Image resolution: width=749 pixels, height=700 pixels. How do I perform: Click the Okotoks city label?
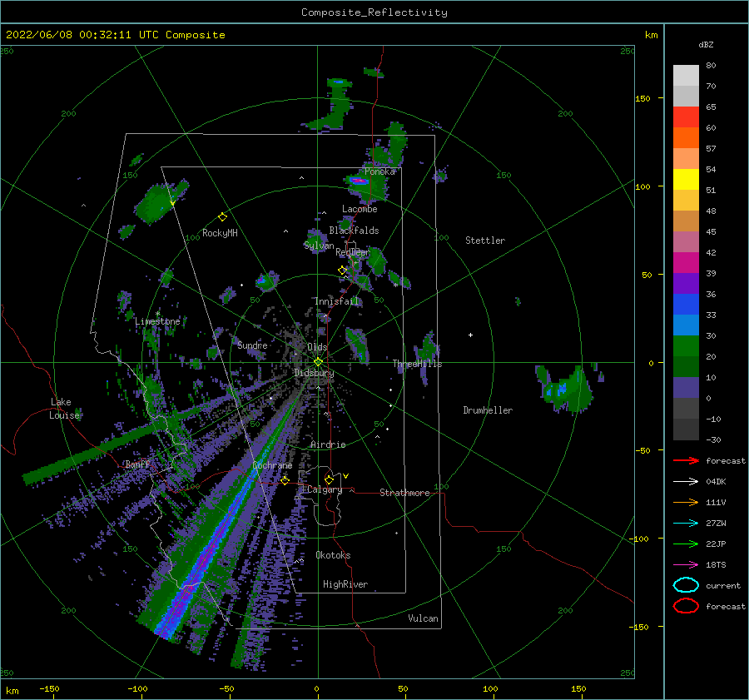[x=333, y=555]
